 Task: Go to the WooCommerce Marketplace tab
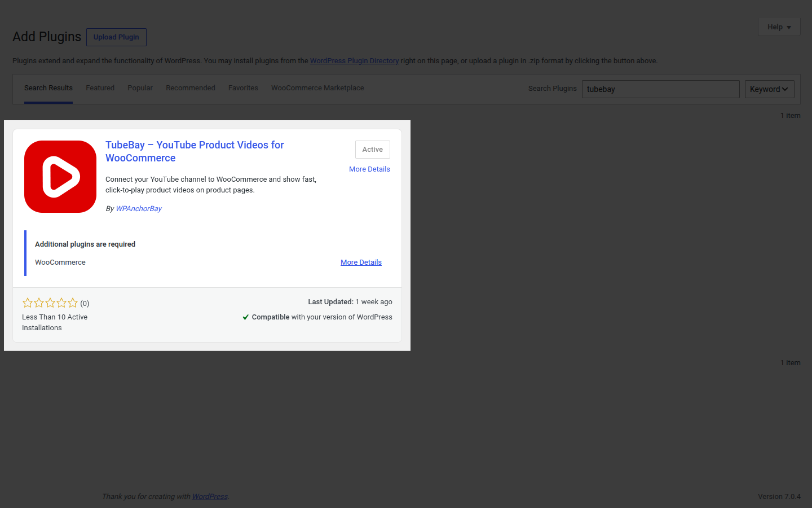click(317, 88)
